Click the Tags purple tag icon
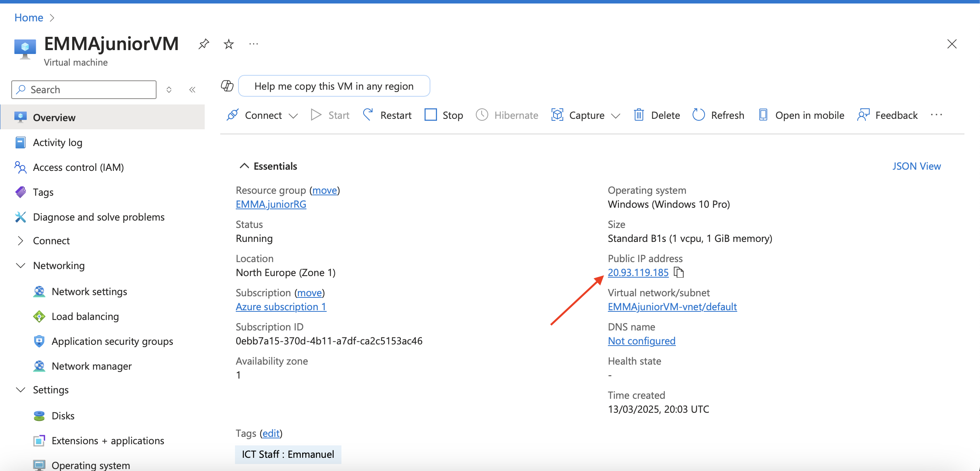Image resolution: width=980 pixels, height=471 pixels. click(x=21, y=192)
